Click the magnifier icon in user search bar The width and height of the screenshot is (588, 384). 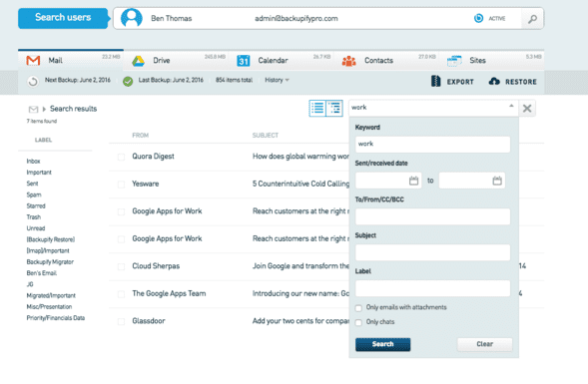point(532,19)
